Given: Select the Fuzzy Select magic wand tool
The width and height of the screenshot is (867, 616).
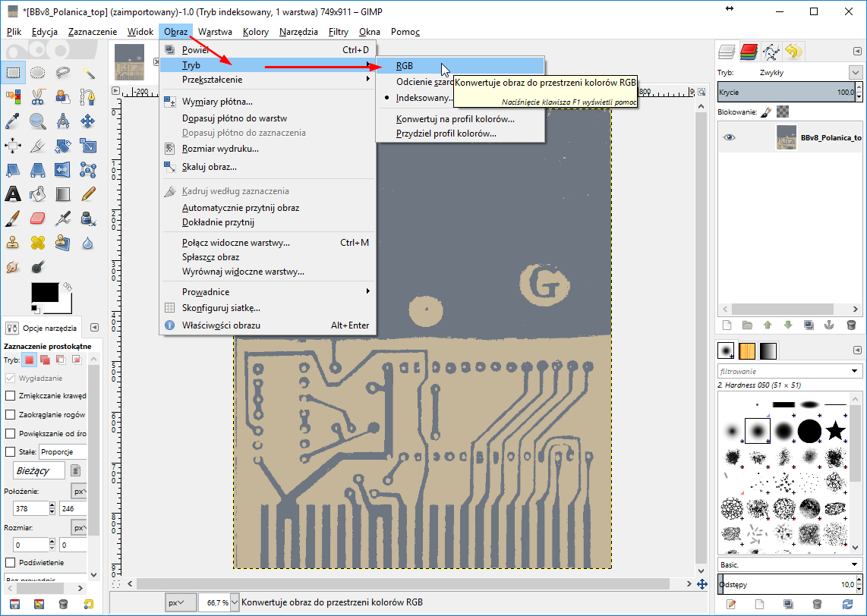Looking at the screenshot, I should 88,72.
